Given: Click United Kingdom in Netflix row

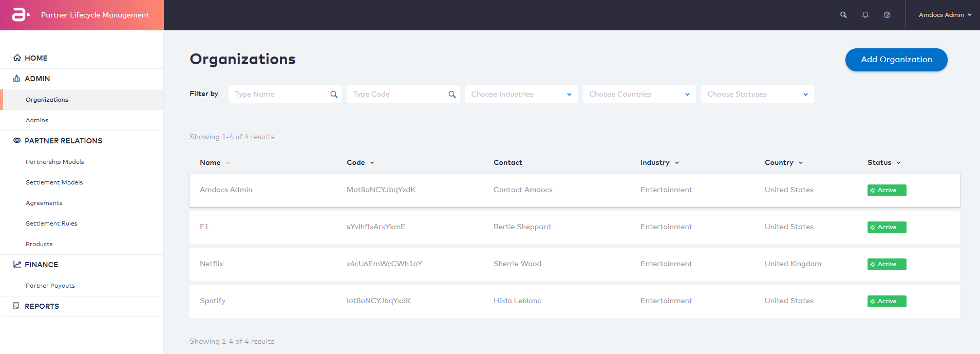Looking at the screenshot, I should pos(793,264).
